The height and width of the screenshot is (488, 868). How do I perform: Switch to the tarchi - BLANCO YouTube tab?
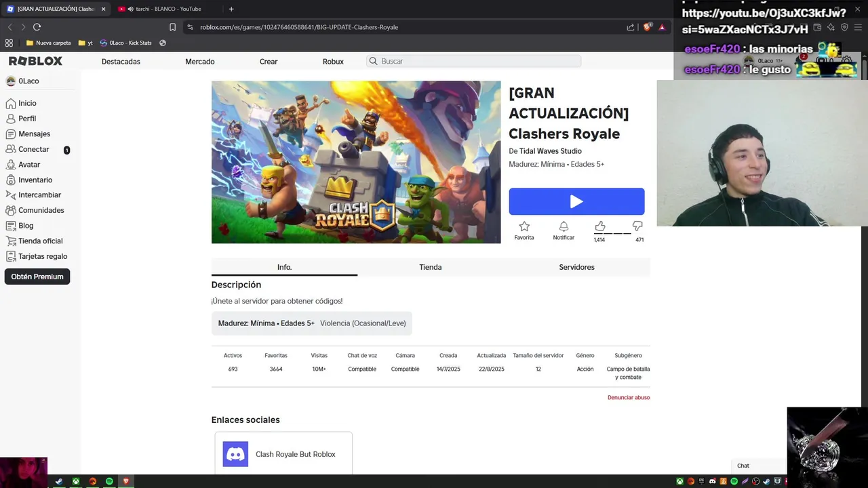(x=170, y=9)
